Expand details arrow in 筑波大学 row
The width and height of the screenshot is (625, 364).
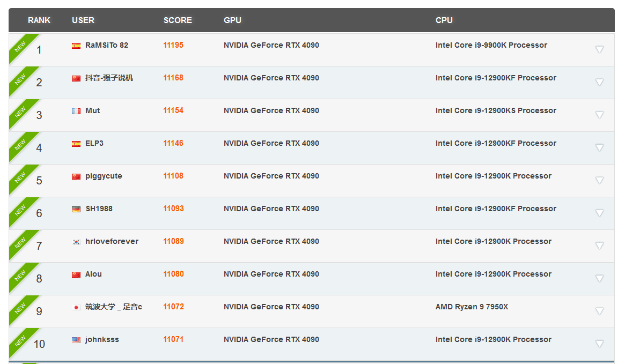(x=599, y=310)
